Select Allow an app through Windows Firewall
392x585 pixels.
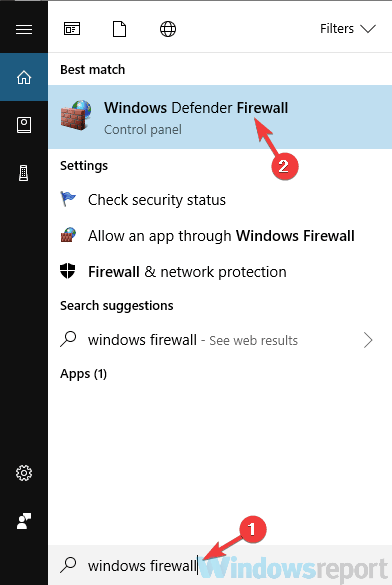pos(220,236)
